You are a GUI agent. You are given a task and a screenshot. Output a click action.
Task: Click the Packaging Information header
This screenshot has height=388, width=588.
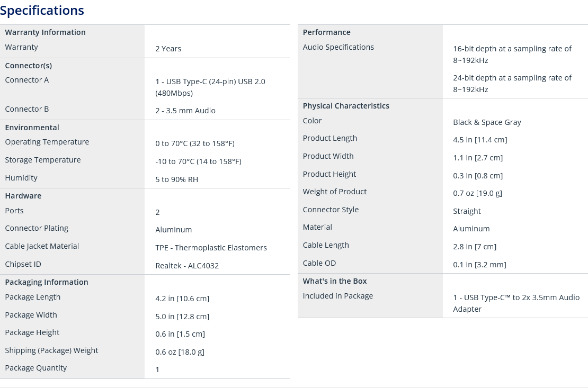47,282
